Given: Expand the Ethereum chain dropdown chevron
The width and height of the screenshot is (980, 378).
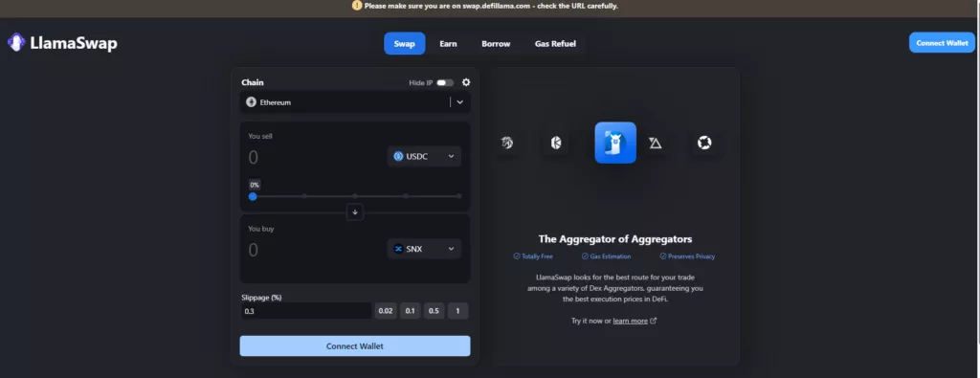Looking at the screenshot, I should (x=460, y=101).
